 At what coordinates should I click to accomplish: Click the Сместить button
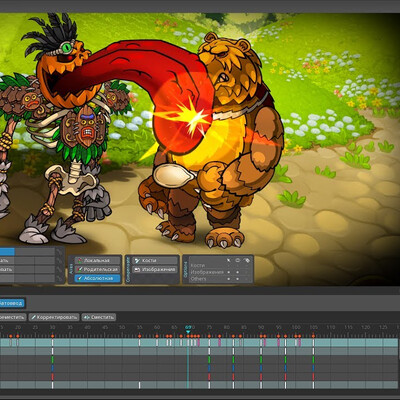99,317
